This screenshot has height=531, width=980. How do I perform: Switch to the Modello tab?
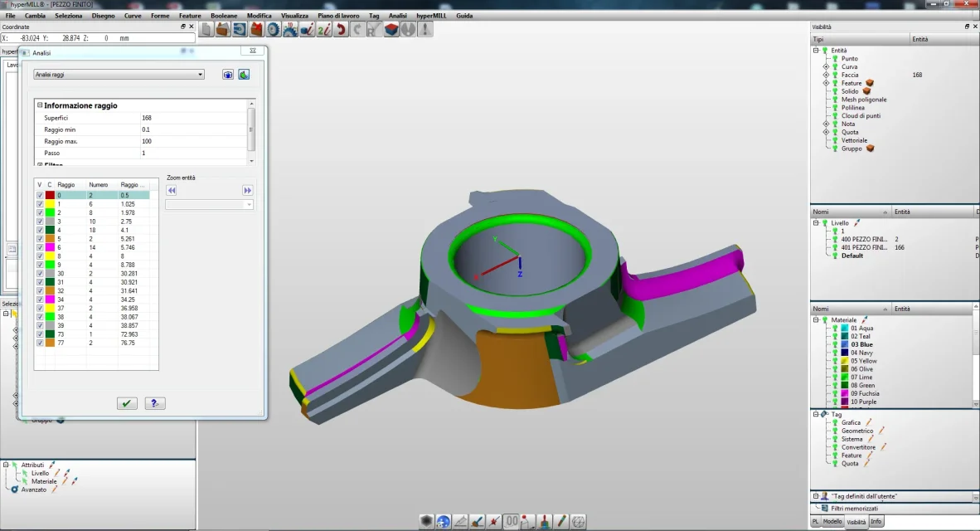(x=832, y=522)
